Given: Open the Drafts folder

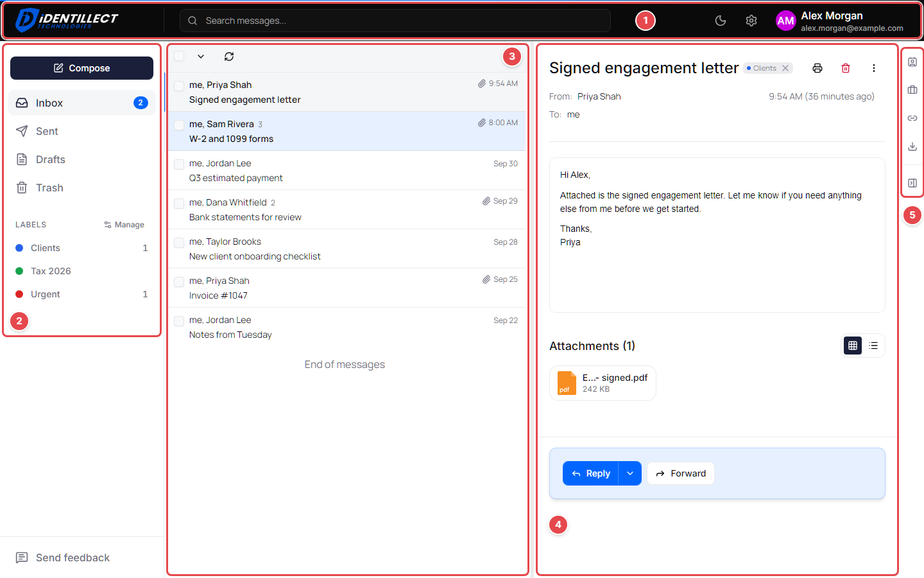Looking at the screenshot, I should [x=81, y=159].
